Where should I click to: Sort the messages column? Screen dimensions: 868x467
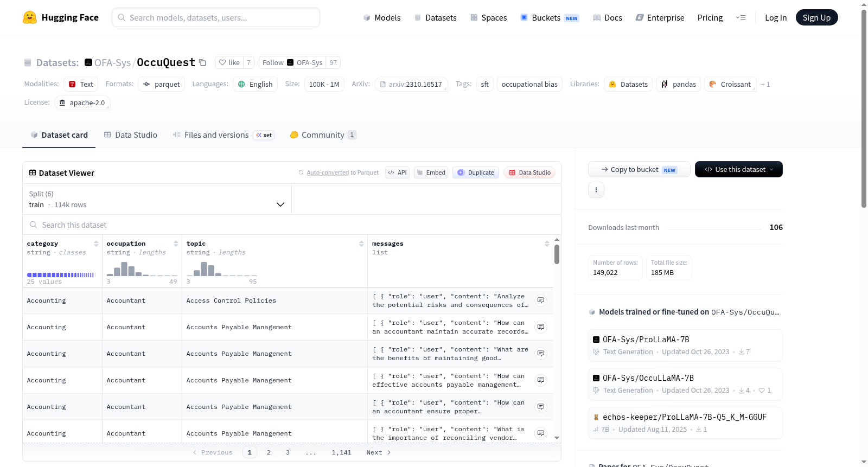tap(547, 244)
